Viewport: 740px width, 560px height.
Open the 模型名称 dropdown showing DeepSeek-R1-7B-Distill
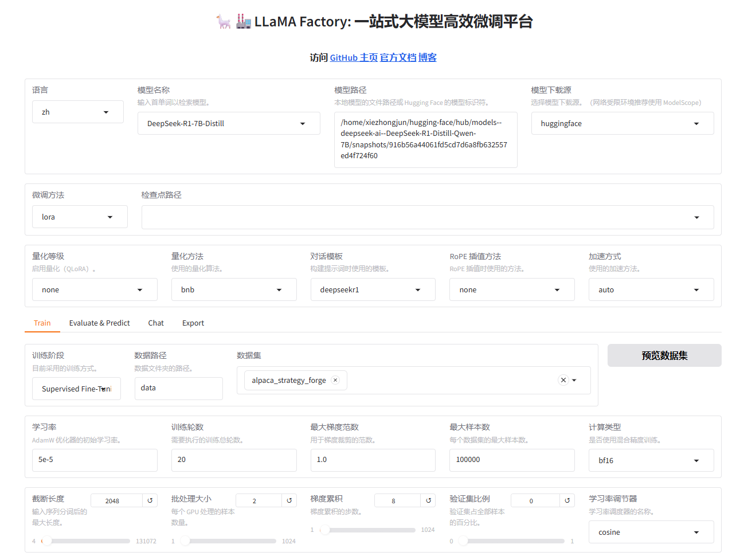pos(229,123)
